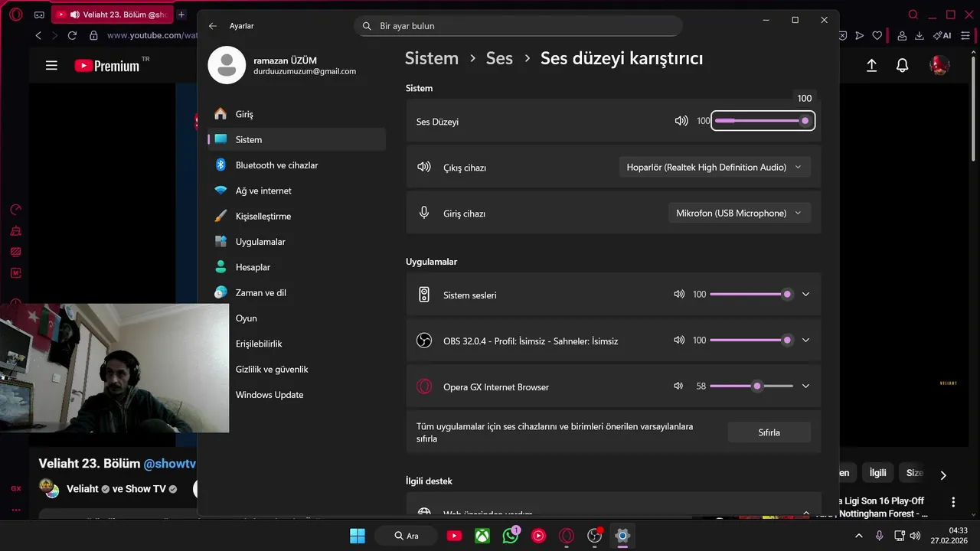Click the Opera heart bookmark icon
This screenshot has height=551, width=980.
point(877,35)
